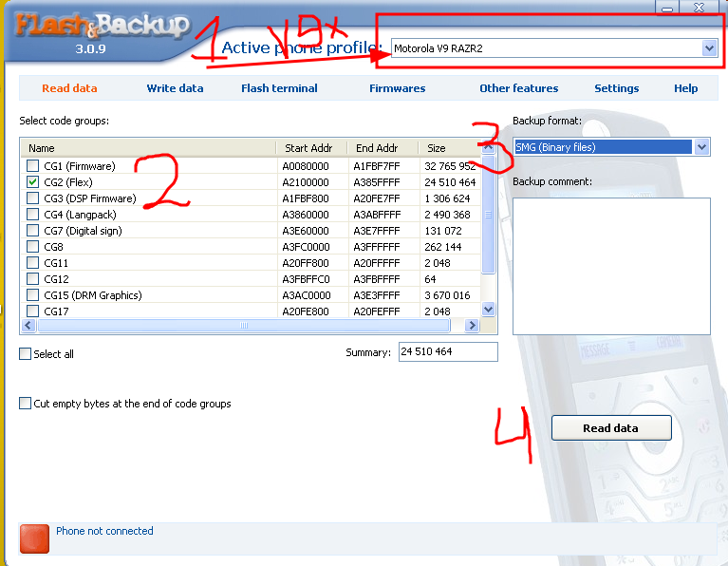
Task: Open the Read data tab
Action: 69,88
